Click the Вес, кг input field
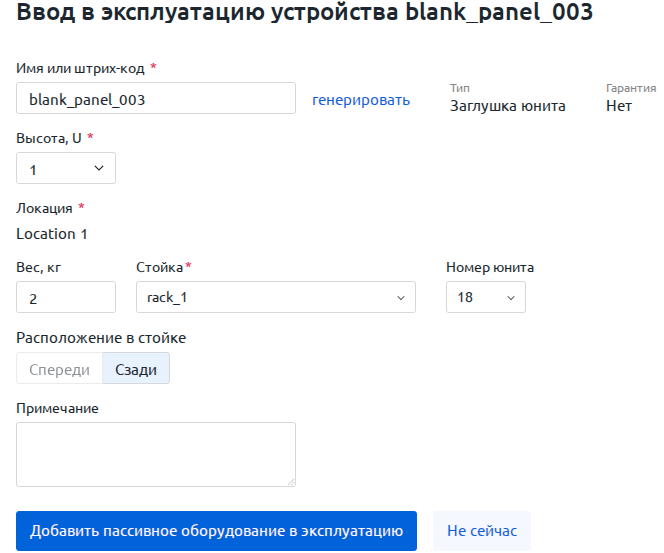This screenshot has height=553, width=664. pyautogui.click(x=66, y=297)
